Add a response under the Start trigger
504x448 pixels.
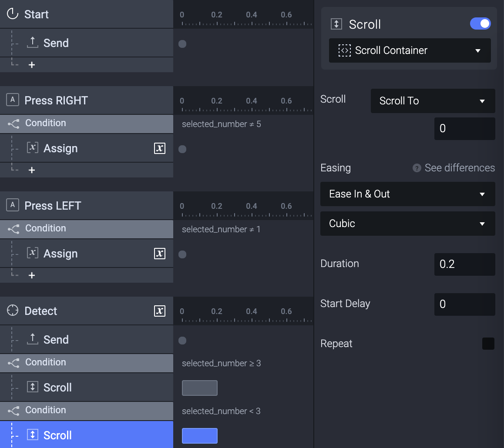(31, 65)
